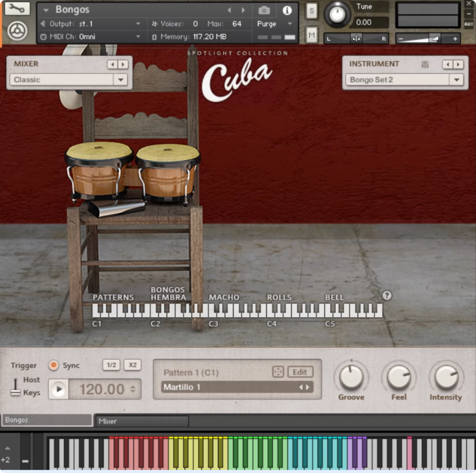Adjust the Feel knob

399,377
